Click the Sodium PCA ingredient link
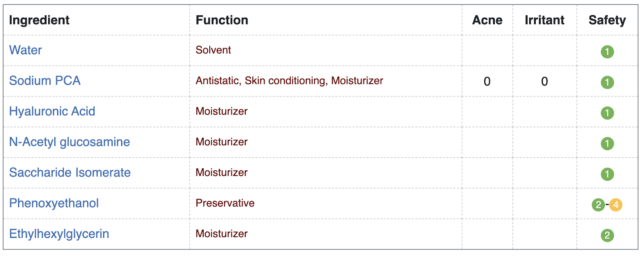The height and width of the screenshot is (256, 644). click(45, 81)
